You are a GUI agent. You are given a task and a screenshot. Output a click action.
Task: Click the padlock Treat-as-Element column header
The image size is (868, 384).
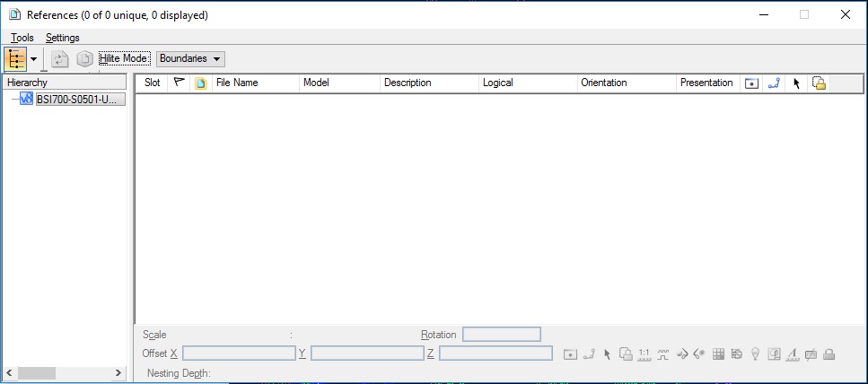(x=820, y=83)
